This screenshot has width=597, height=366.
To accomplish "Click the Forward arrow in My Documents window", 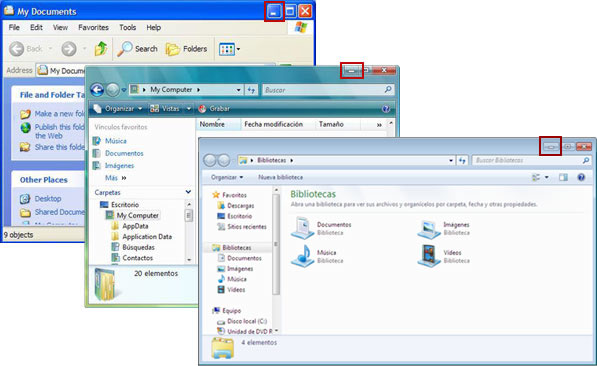I will [x=69, y=49].
